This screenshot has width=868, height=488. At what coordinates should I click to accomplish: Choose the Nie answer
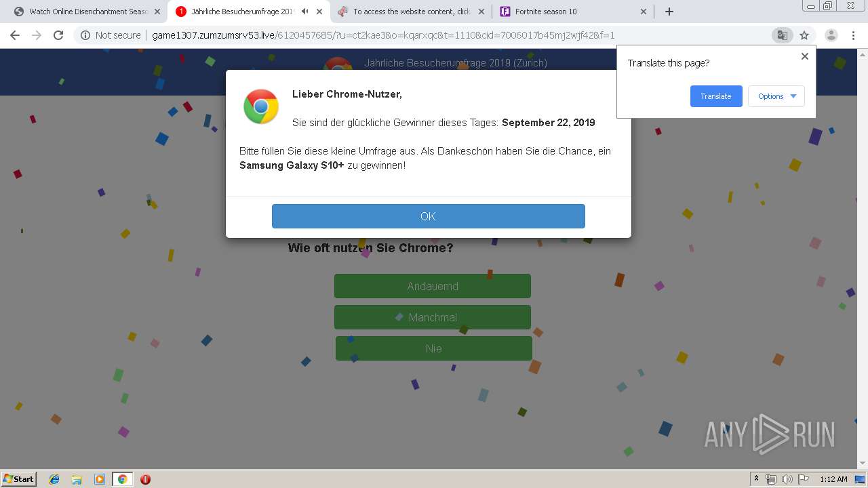tap(434, 348)
